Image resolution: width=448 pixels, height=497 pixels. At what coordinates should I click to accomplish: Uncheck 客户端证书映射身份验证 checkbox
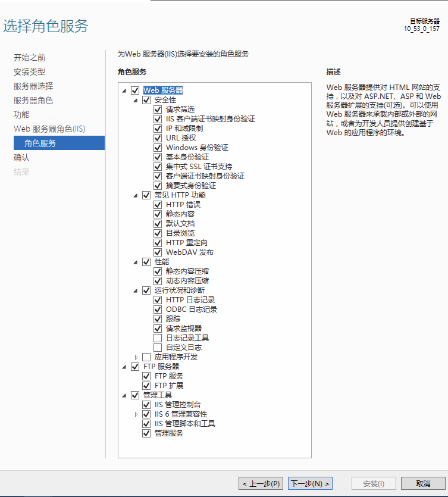point(158,176)
